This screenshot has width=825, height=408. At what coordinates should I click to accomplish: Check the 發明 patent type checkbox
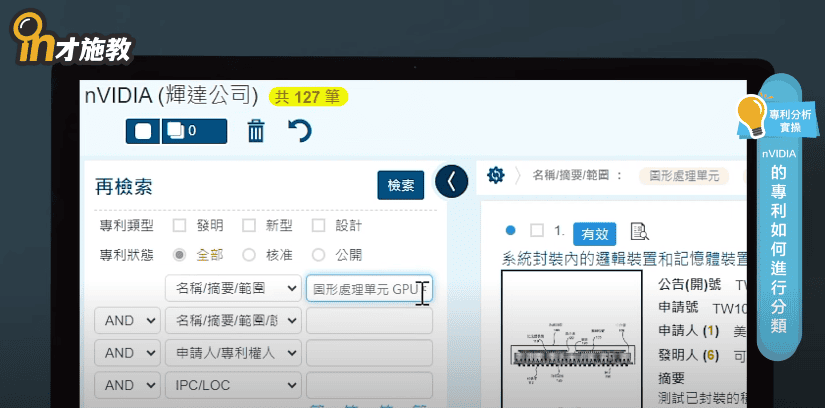180,225
